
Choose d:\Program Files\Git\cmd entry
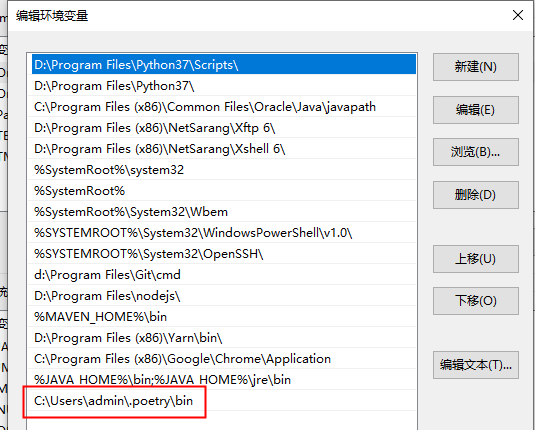(222, 275)
